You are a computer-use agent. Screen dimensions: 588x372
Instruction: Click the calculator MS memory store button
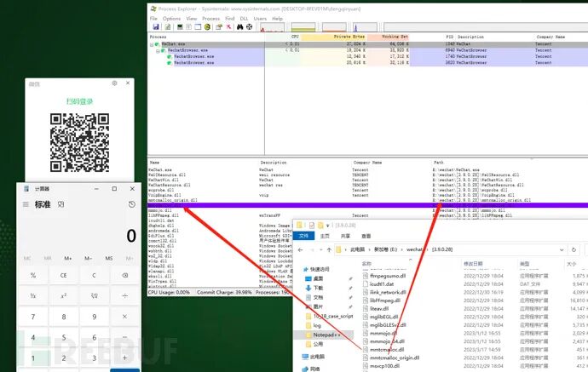(x=109, y=258)
